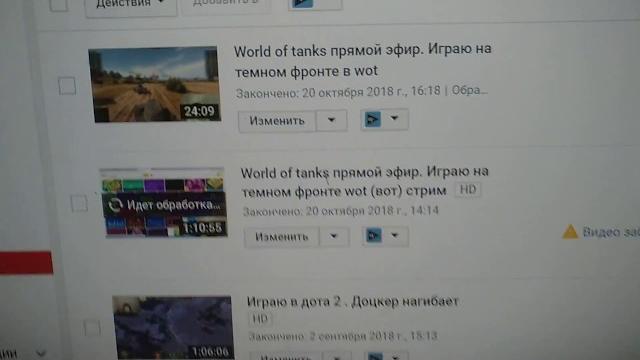
Task: Tick checkbox for the 1:10:55 processing video
Action: click(x=79, y=203)
